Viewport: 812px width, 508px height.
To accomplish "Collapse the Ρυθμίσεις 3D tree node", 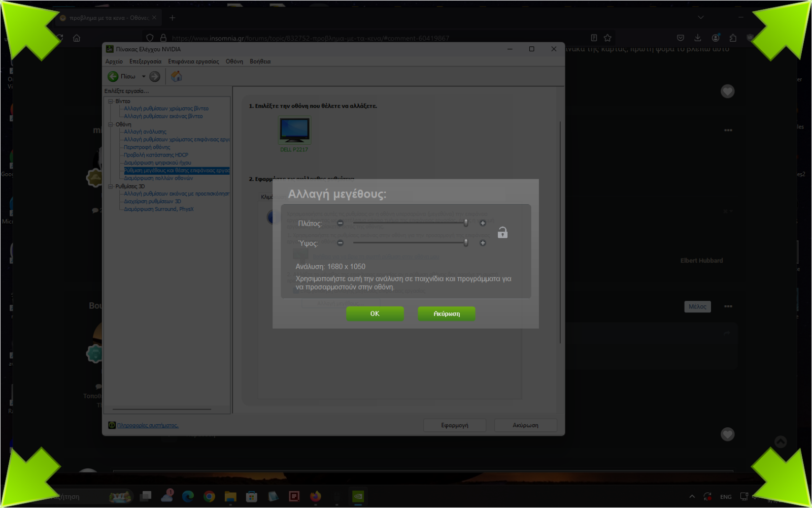I will (110, 186).
